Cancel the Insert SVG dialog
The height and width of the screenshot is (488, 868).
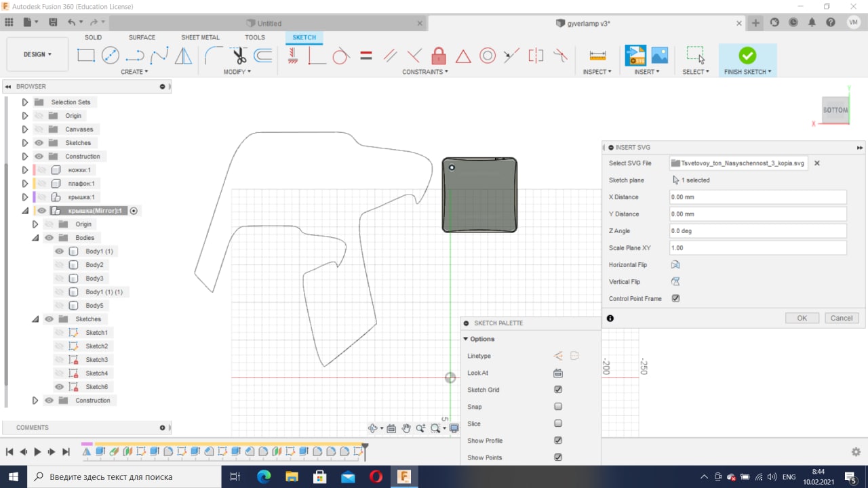click(842, 318)
